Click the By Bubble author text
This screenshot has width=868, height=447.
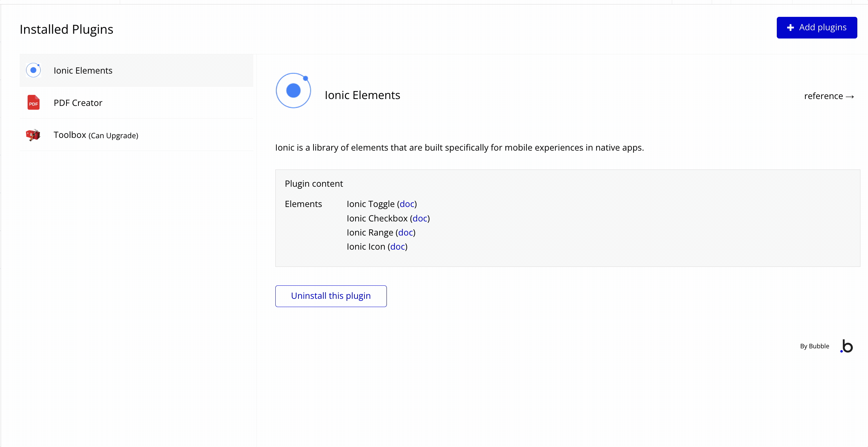(814, 346)
